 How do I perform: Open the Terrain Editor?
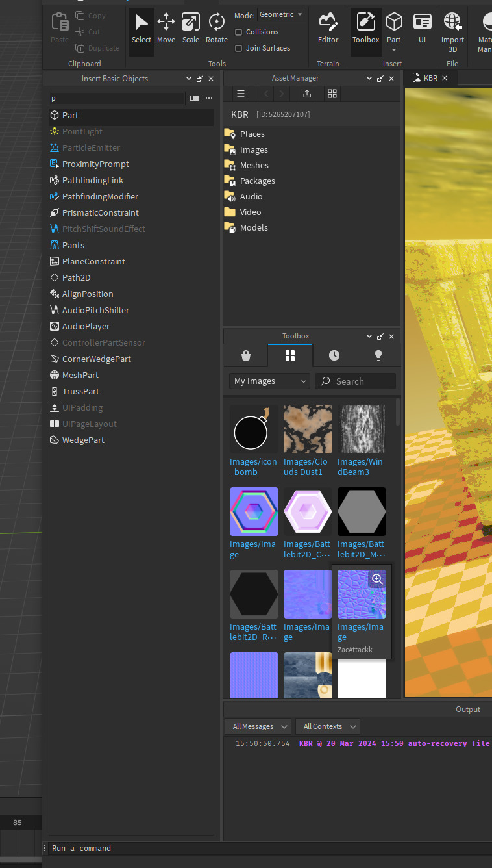[328, 28]
